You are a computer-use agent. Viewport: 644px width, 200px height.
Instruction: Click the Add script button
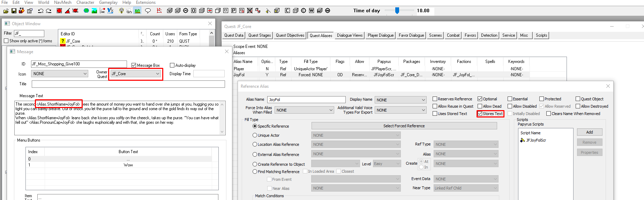click(590, 132)
